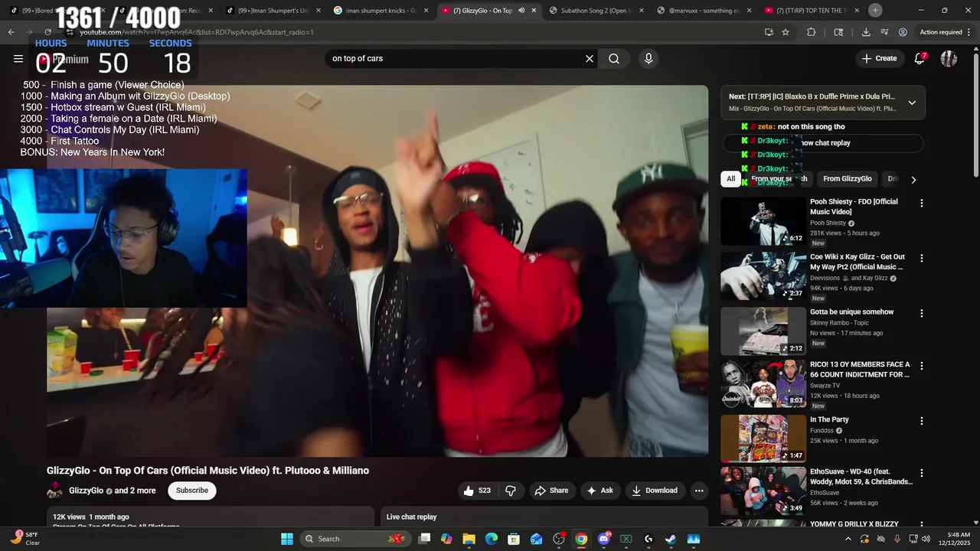The image size is (980, 551).
Task: Click the browser address bar URL
Action: (x=197, y=32)
